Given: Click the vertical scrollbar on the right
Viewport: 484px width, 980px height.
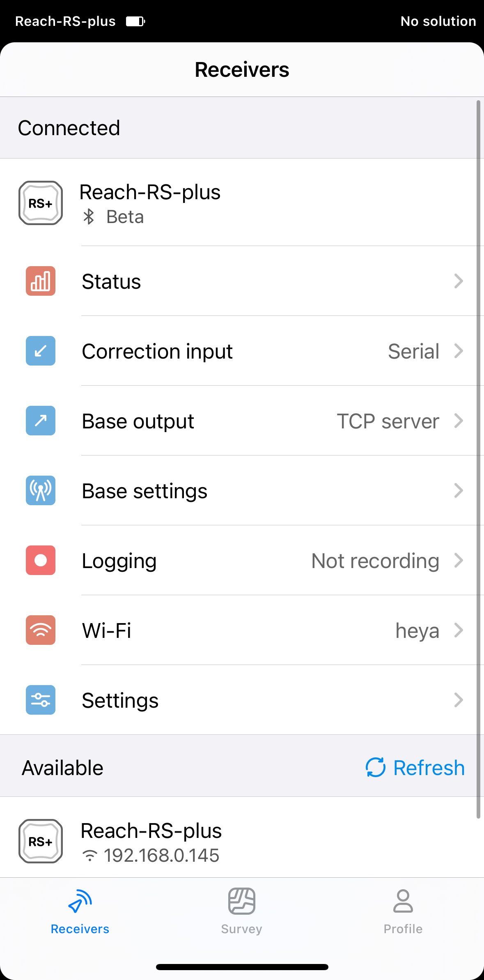Looking at the screenshot, I should [x=478, y=459].
